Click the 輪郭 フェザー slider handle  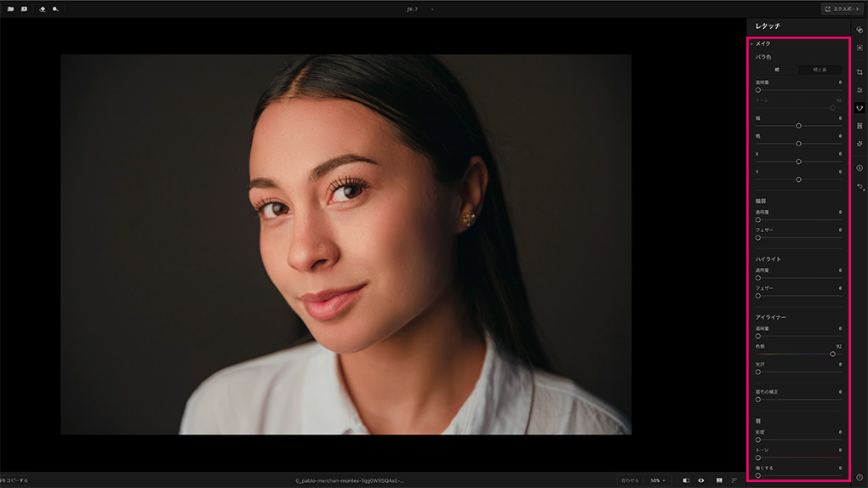tap(758, 238)
